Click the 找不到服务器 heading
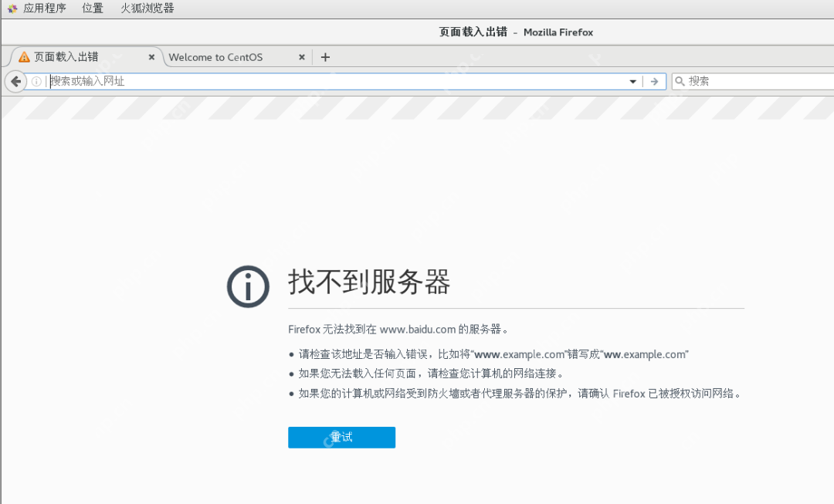Screen dimensions: 834x504 (369, 281)
